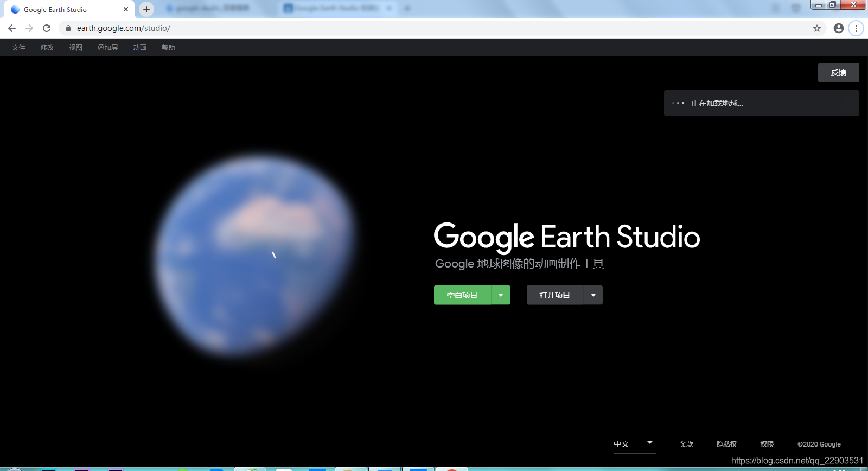This screenshot has width=868, height=471.
Task: Click the 打开项目 button
Action: (554, 295)
